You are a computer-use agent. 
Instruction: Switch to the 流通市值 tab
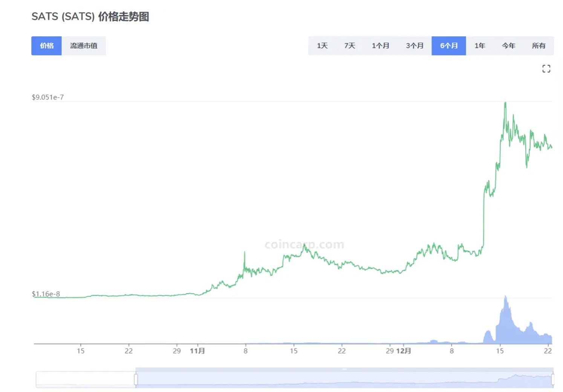[x=84, y=46]
